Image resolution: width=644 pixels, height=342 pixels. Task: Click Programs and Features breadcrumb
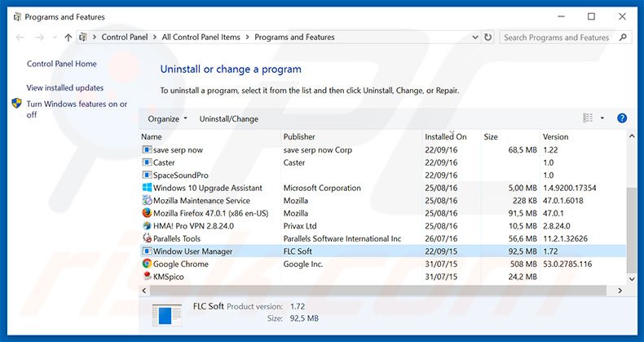click(x=294, y=37)
